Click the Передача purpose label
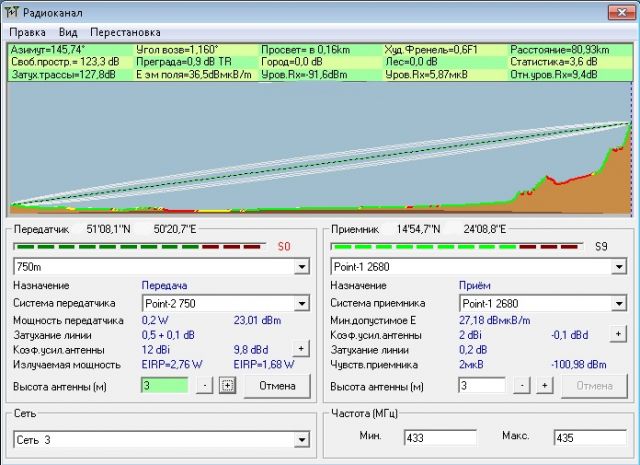The height and width of the screenshot is (465, 640). pyautogui.click(x=164, y=285)
